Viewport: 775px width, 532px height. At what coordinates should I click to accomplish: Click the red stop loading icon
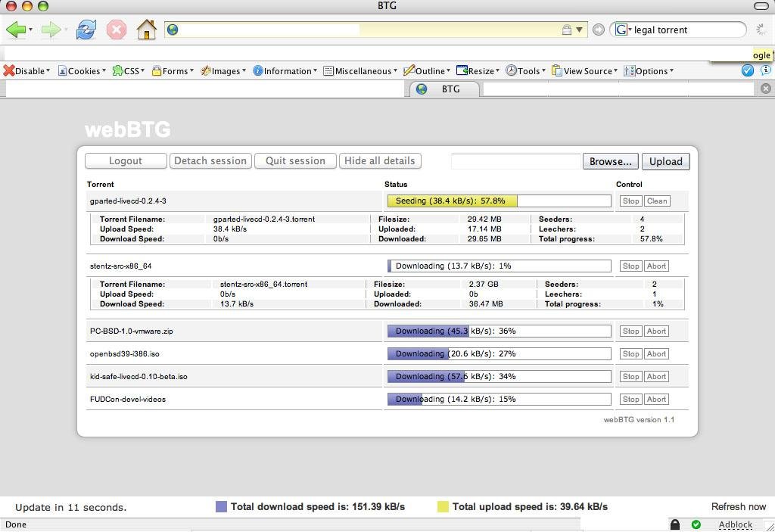tap(116, 30)
